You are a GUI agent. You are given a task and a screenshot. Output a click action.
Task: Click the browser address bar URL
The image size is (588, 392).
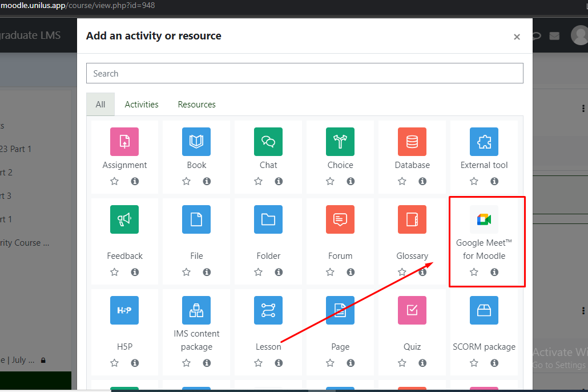(78, 6)
